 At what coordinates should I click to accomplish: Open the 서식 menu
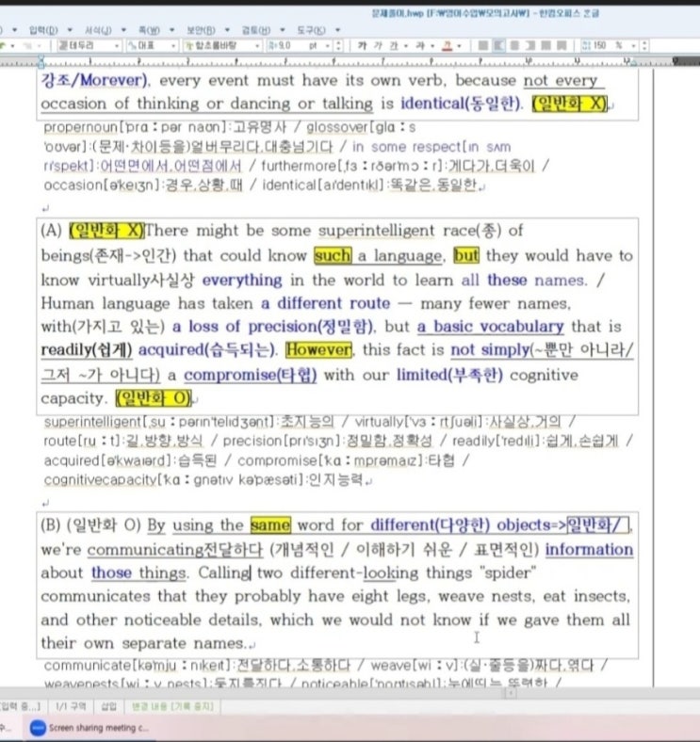(x=99, y=28)
